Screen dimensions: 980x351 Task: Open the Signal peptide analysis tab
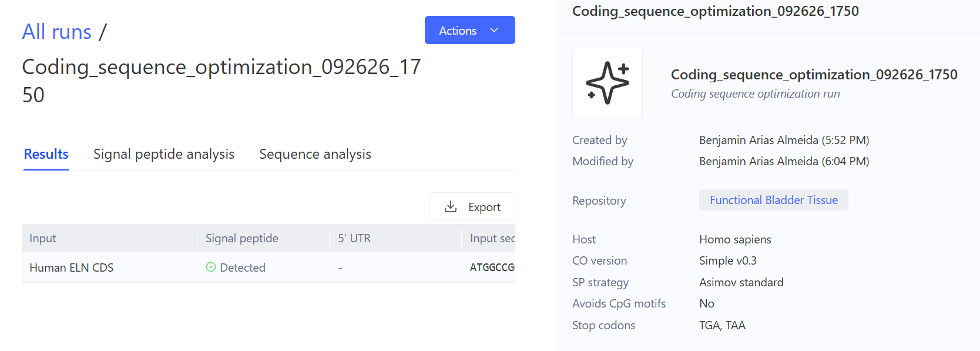point(164,154)
